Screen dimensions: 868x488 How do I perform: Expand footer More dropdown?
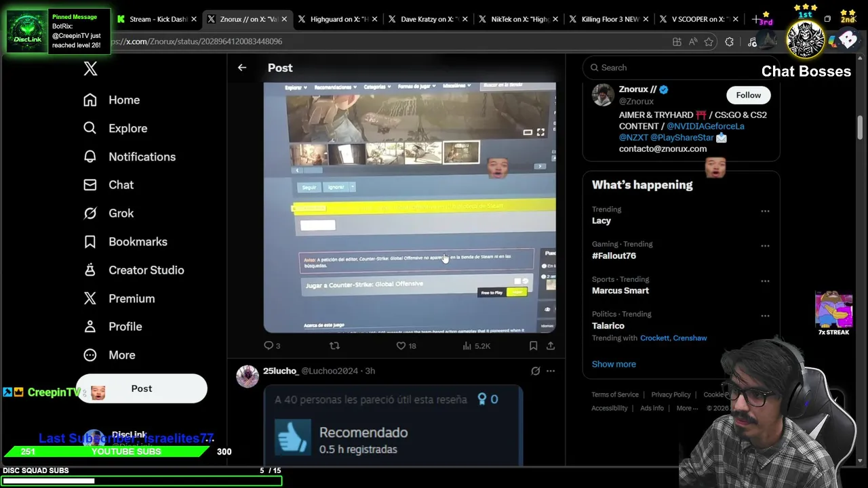pos(688,408)
